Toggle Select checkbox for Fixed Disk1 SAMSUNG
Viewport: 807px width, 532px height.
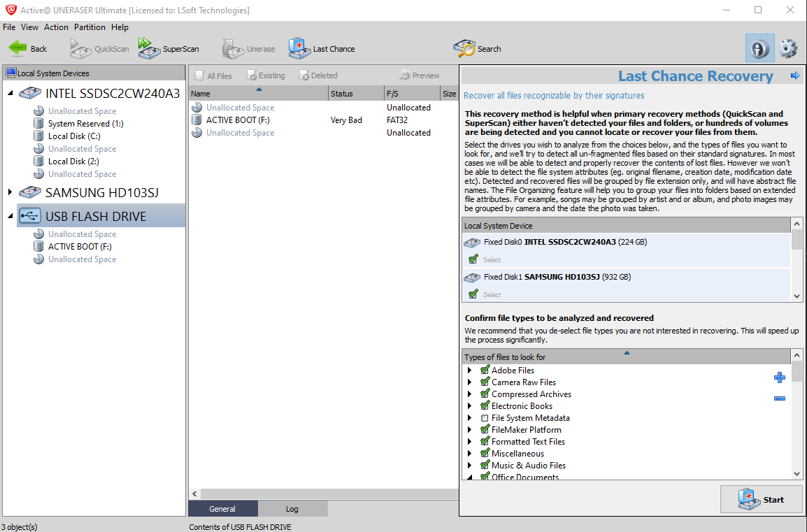(x=473, y=294)
